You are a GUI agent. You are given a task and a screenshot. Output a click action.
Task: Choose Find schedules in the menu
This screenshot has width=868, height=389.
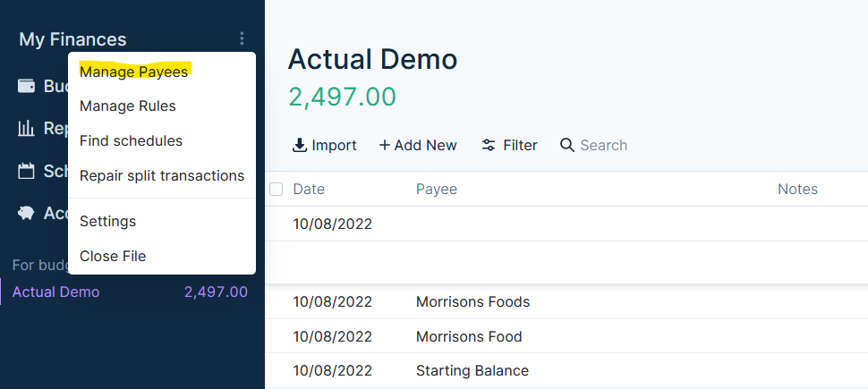point(131,141)
